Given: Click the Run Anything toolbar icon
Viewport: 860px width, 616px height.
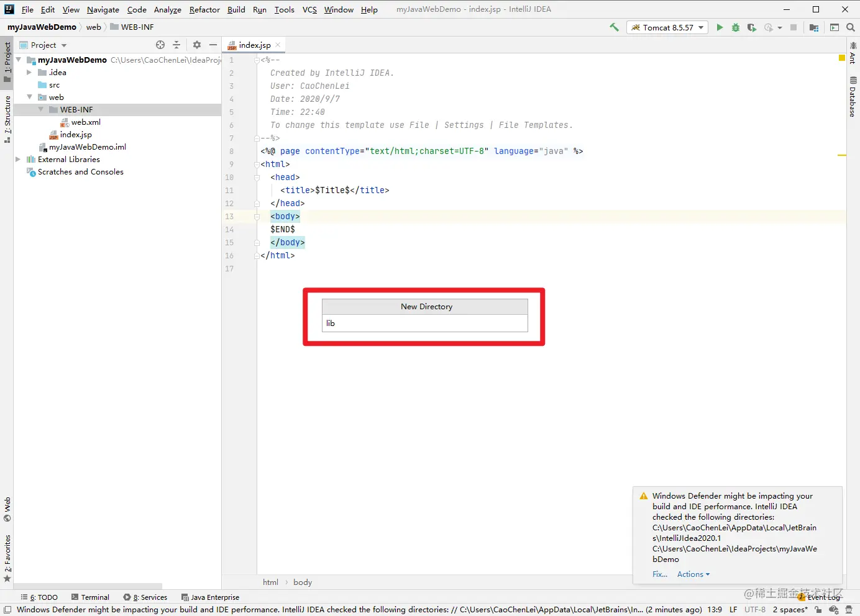Looking at the screenshot, I should click(835, 27).
